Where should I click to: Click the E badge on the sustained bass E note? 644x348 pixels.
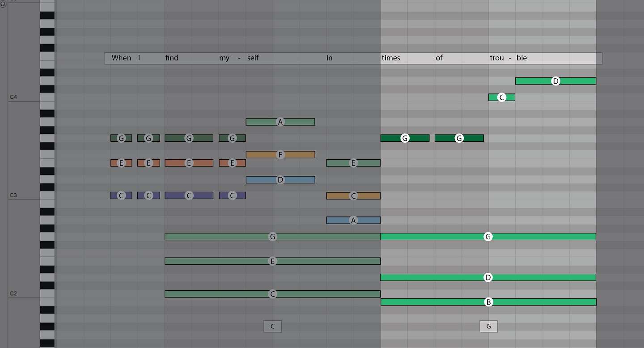pos(272,261)
